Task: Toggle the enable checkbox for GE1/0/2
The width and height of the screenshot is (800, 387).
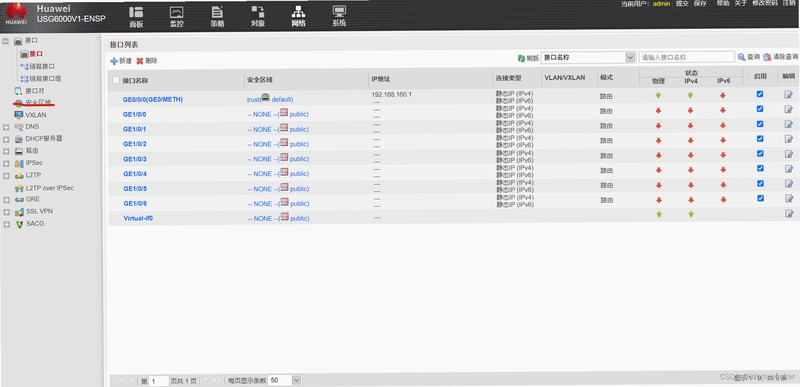Action: coord(760,138)
